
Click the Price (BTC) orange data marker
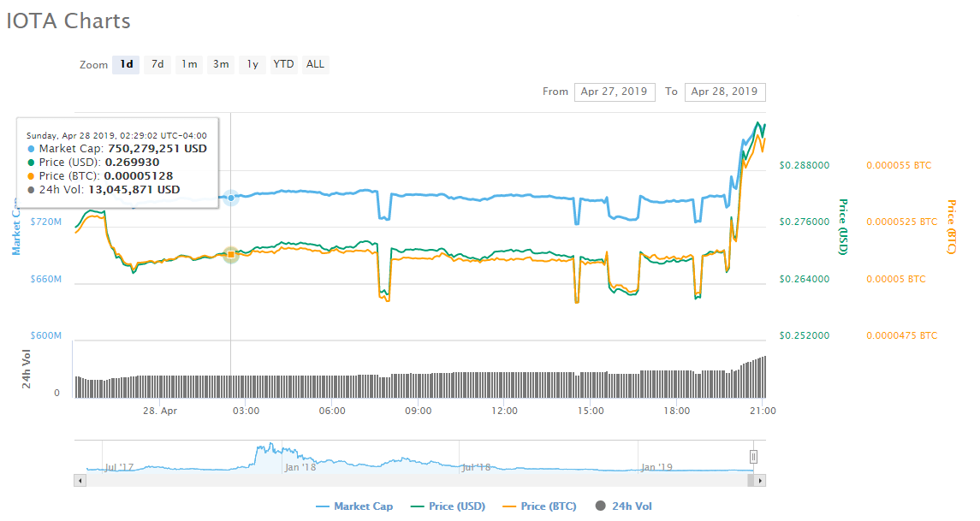tap(230, 254)
